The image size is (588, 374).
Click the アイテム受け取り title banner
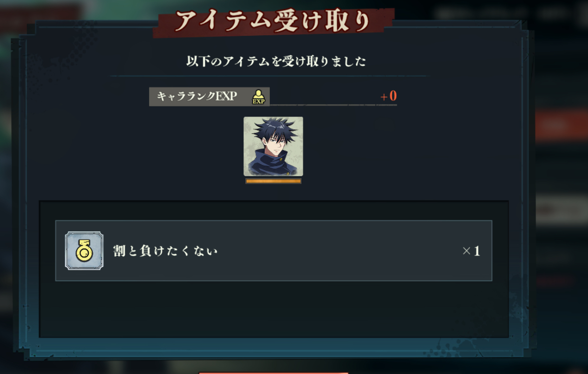[x=274, y=22]
